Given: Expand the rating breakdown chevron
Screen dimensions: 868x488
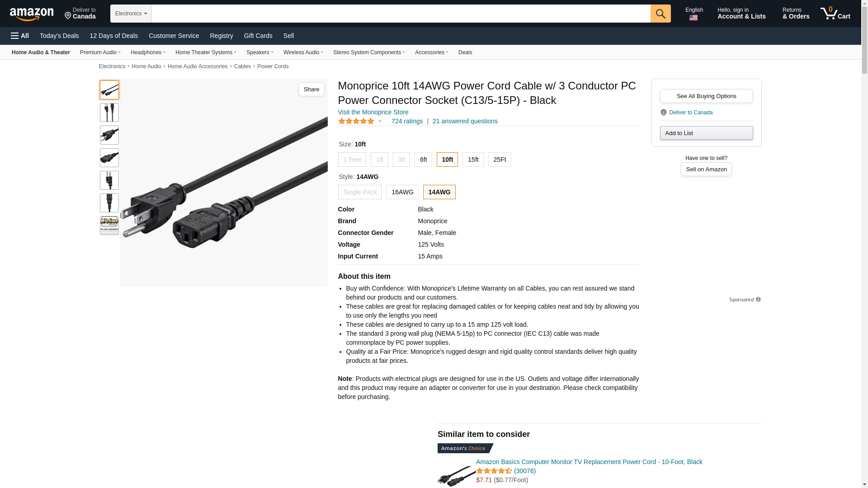Looking at the screenshot, I should pos(380,121).
